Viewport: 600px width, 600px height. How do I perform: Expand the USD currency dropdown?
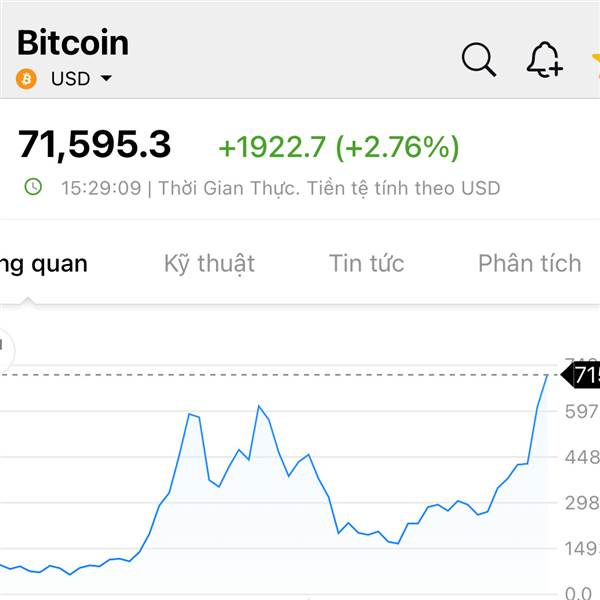tap(70, 79)
